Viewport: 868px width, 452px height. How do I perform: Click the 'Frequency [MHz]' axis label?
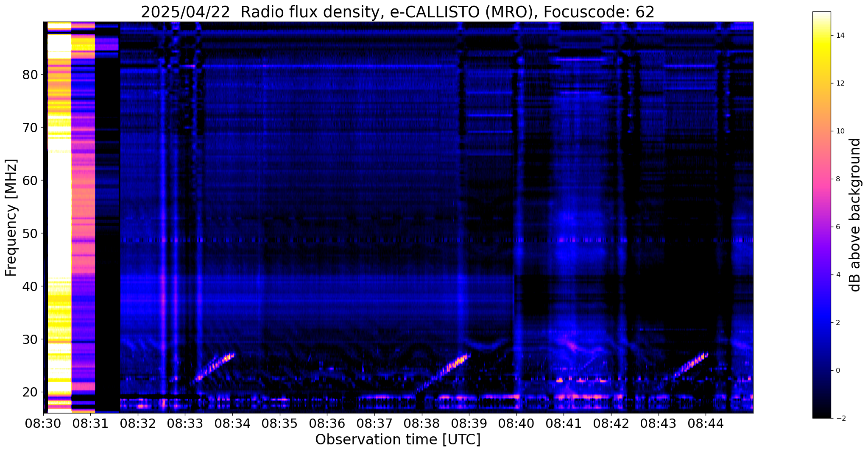point(11,217)
